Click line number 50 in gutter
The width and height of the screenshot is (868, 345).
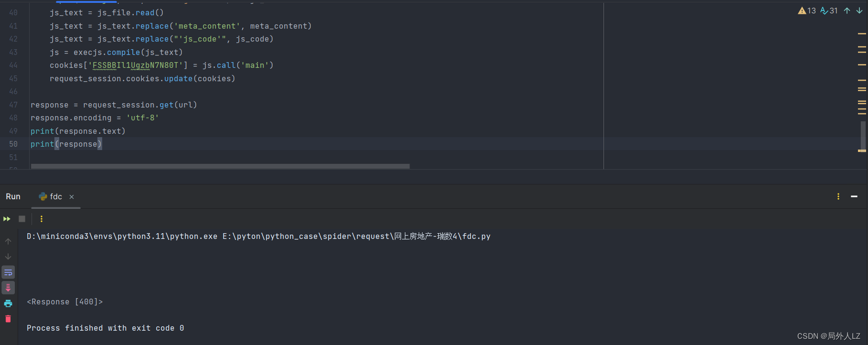click(13, 144)
